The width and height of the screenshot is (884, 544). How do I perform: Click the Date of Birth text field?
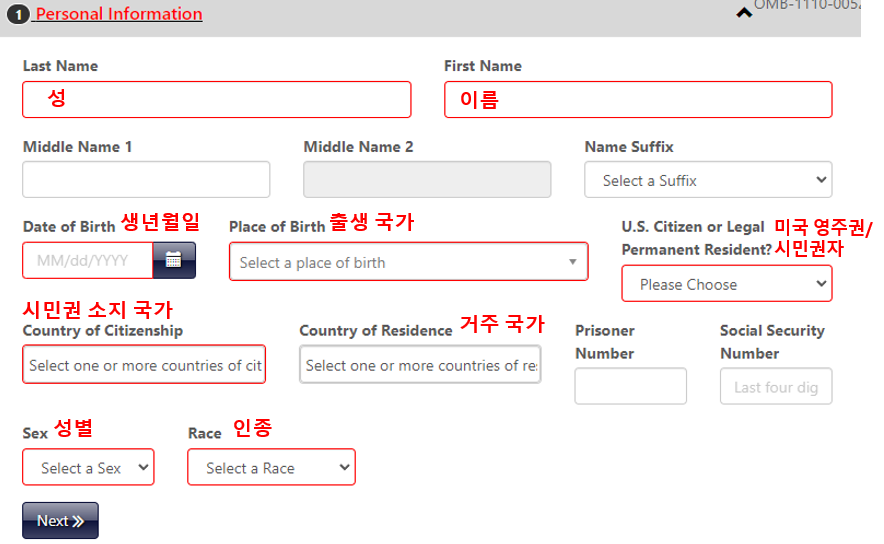point(88,261)
